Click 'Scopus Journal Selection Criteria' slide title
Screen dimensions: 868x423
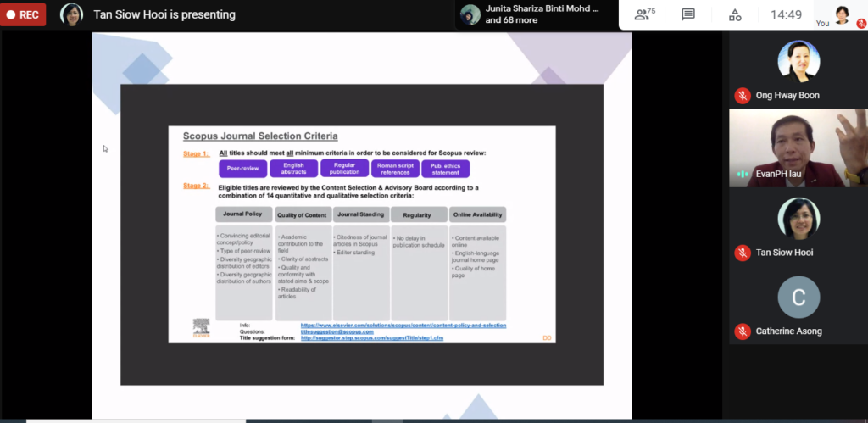pyautogui.click(x=260, y=136)
